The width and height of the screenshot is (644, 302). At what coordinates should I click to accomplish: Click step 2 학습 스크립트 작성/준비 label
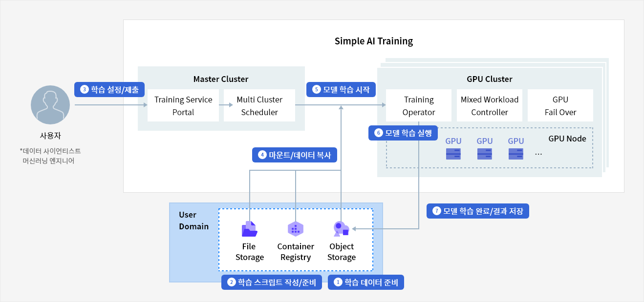(272, 282)
